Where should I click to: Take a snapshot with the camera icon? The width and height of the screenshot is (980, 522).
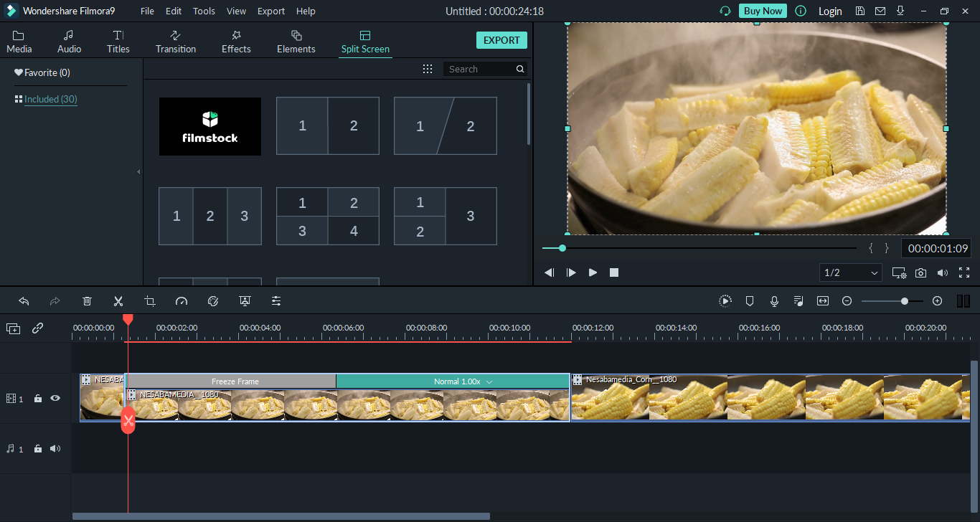[x=920, y=272]
